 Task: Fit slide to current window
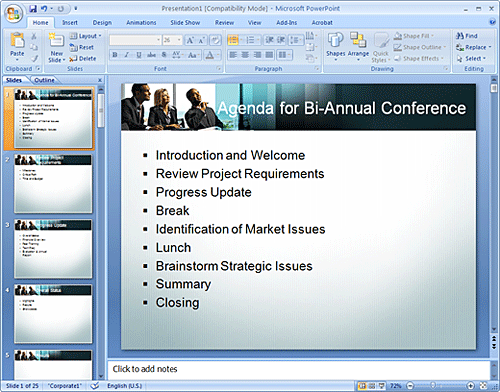point(483,386)
